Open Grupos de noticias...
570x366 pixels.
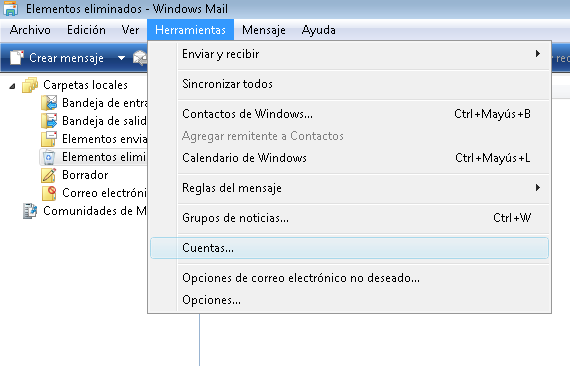[349, 218]
